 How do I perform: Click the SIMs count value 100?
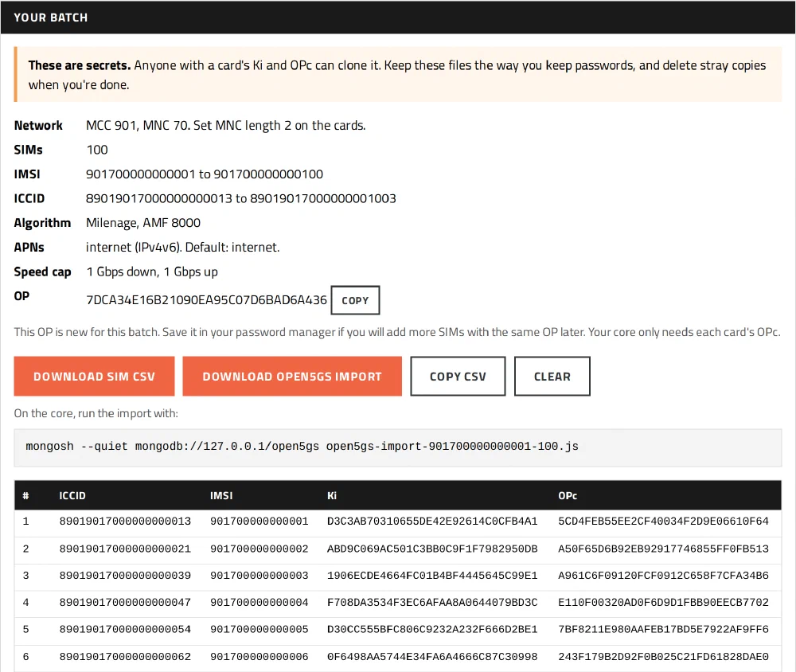97,150
